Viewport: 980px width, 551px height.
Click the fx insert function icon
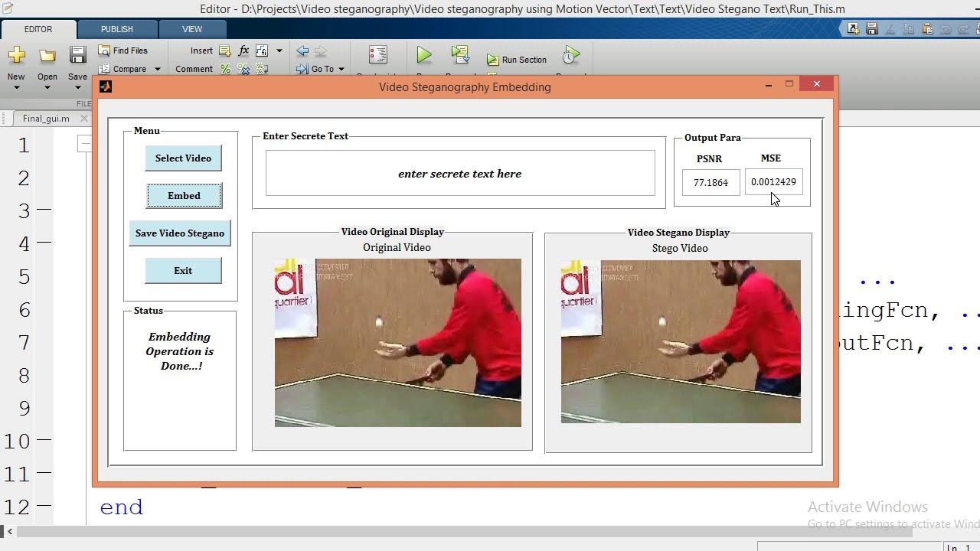243,51
